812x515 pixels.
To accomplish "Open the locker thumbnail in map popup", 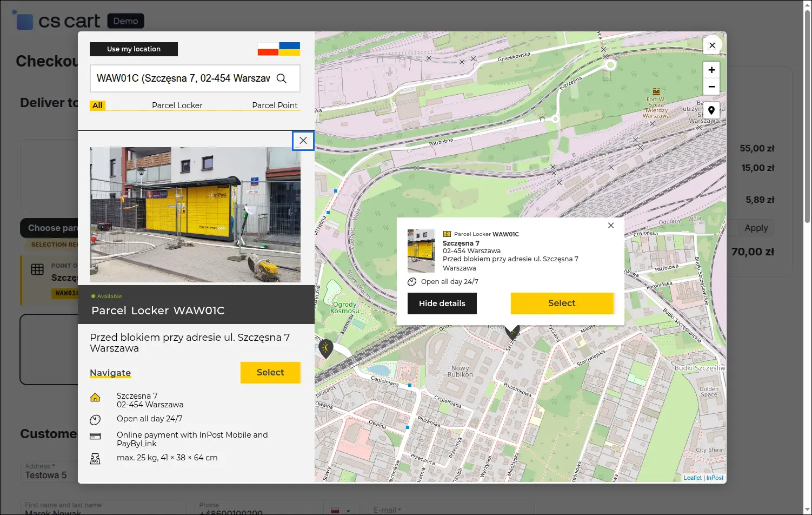I will pos(421,250).
